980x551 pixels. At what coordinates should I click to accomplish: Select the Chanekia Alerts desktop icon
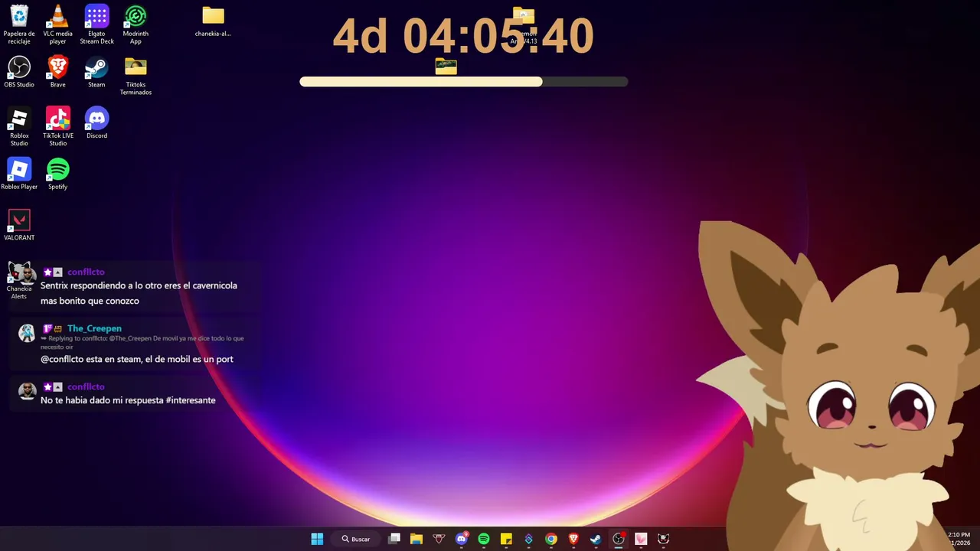tap(19, 280)
